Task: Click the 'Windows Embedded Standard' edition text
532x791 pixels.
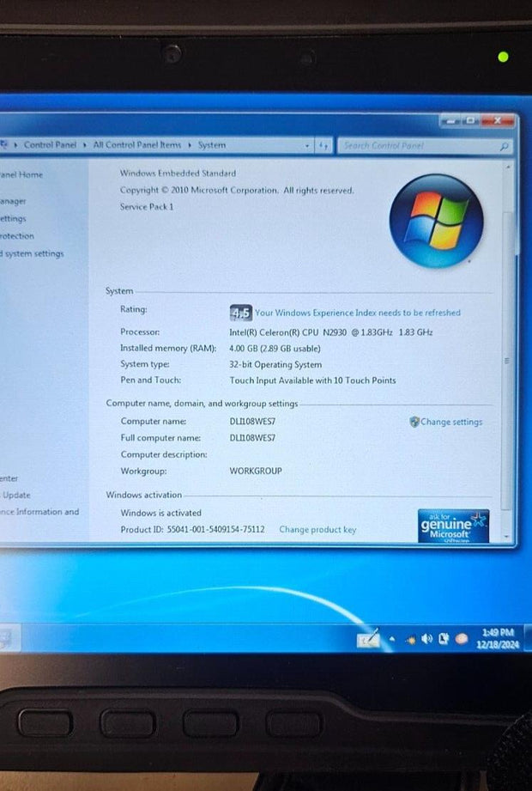Action: coord(178,173)
